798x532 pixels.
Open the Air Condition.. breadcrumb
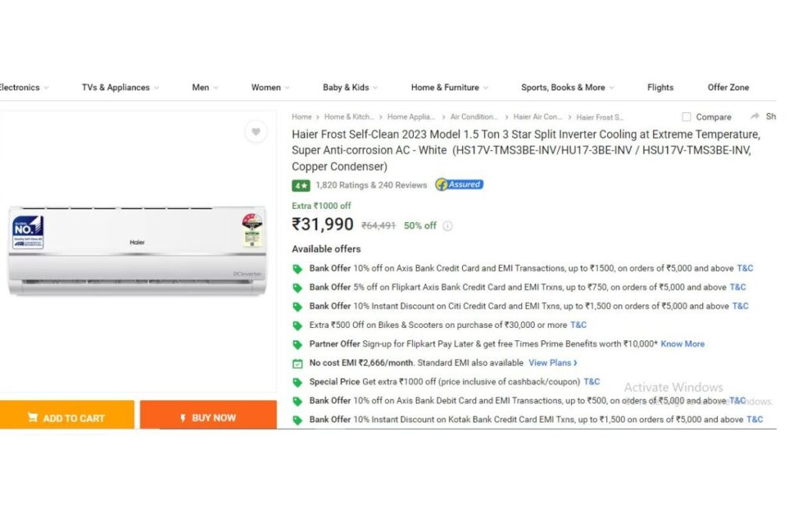(475, 117)
